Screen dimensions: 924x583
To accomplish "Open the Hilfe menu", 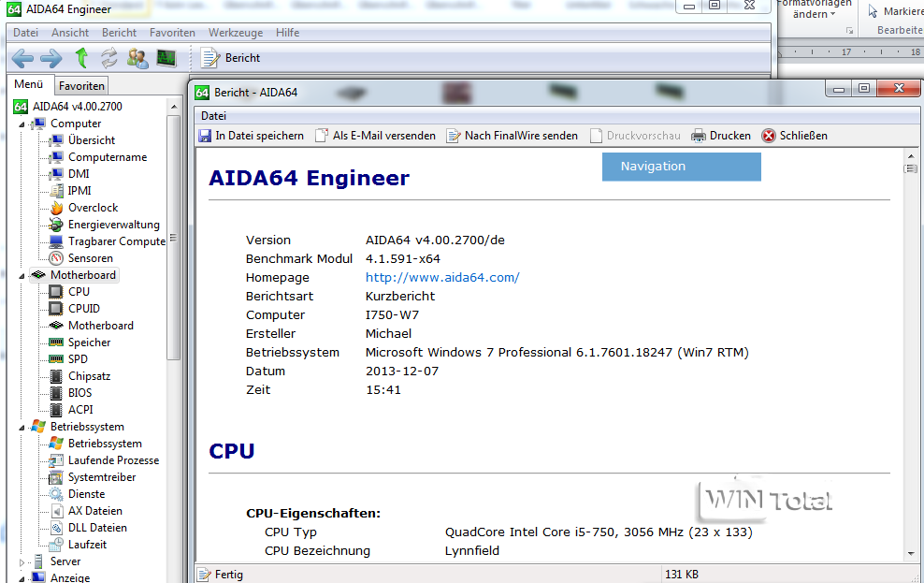I will pyautogui.click(x=287, y=33).
